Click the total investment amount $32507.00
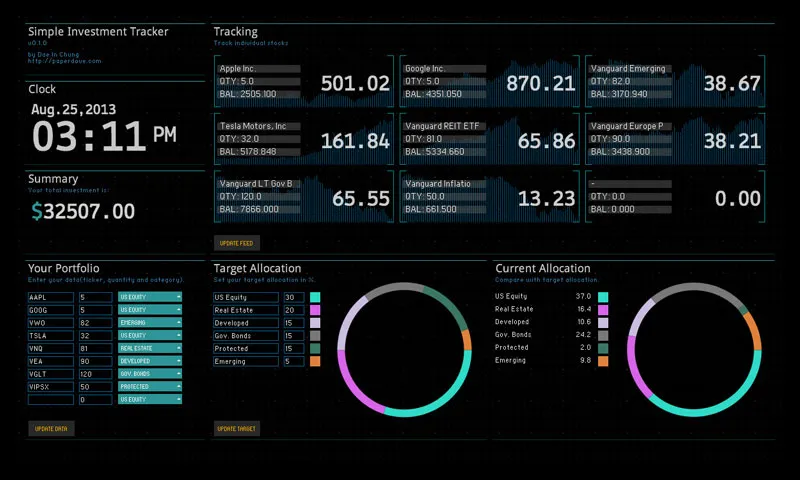Viewport: 800px width, 480px height. (83, 211)
